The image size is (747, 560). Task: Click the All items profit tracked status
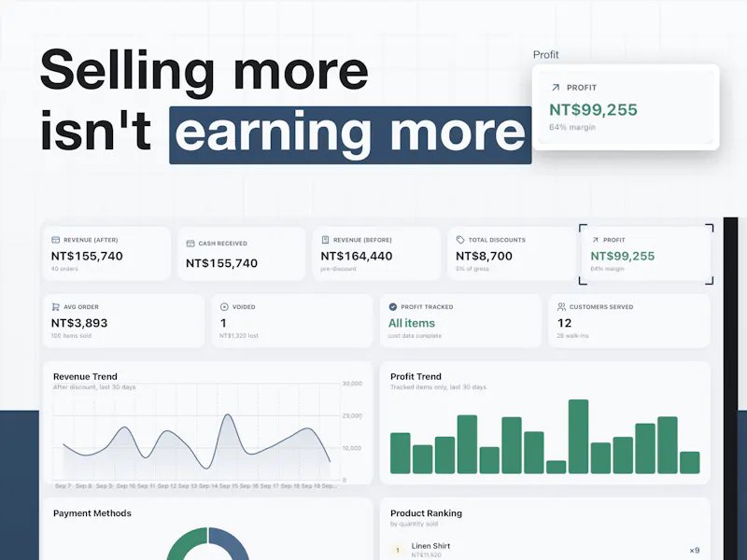412,323
